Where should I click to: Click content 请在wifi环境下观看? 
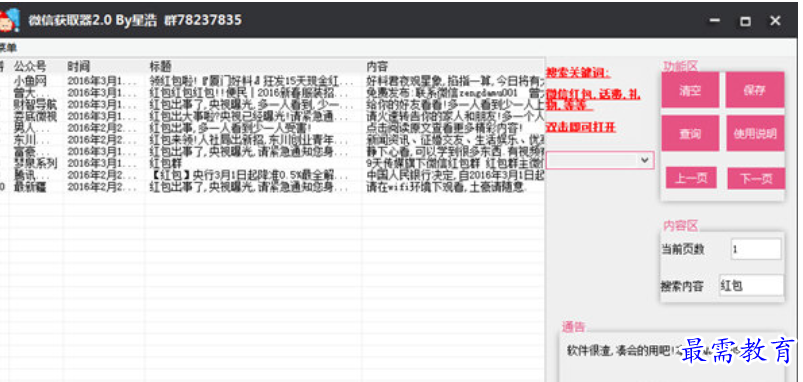[x=447, y=187]
